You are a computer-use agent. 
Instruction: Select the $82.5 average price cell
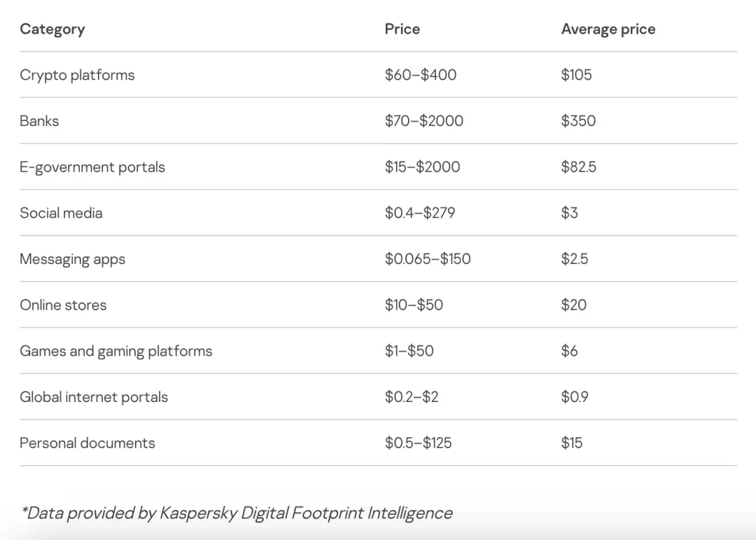pos(579,167)
